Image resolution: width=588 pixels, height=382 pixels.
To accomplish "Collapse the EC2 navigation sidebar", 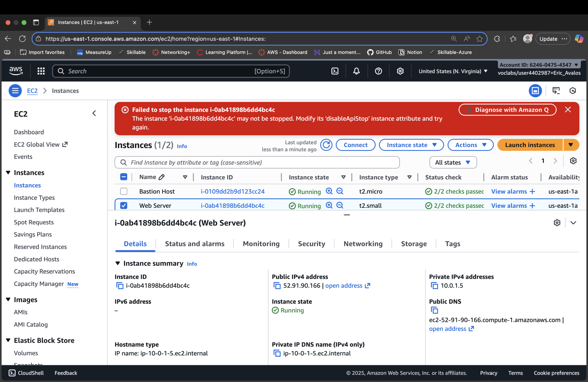I will [94, 113].
